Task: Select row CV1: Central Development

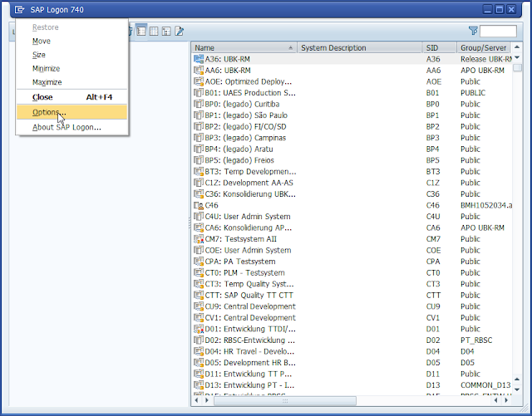Action: [x=352, y=318]
